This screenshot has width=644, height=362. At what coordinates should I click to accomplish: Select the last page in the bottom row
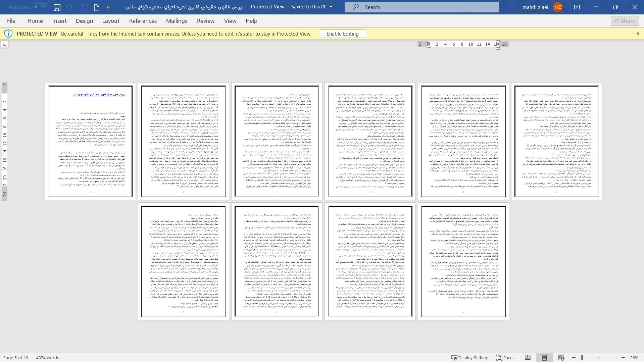tap(463, 261)
